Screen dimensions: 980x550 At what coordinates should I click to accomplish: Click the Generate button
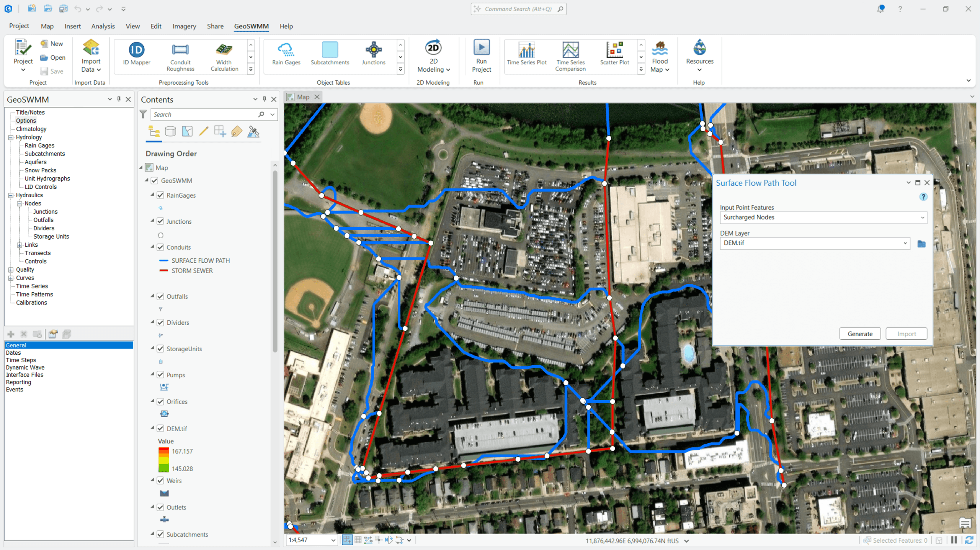click(x=859, y=334)
